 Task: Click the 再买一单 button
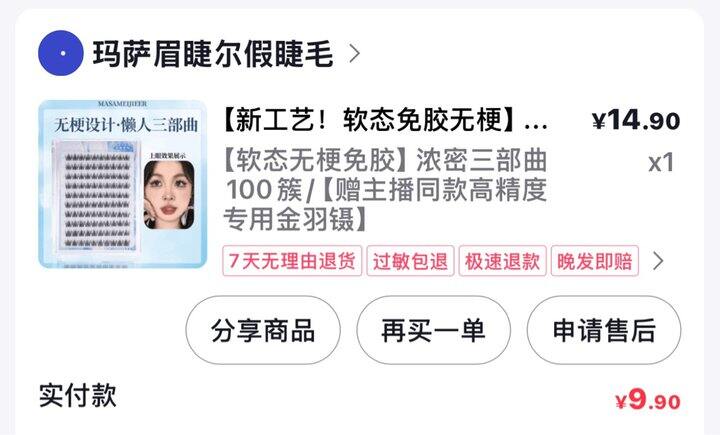tap(433, 330)
